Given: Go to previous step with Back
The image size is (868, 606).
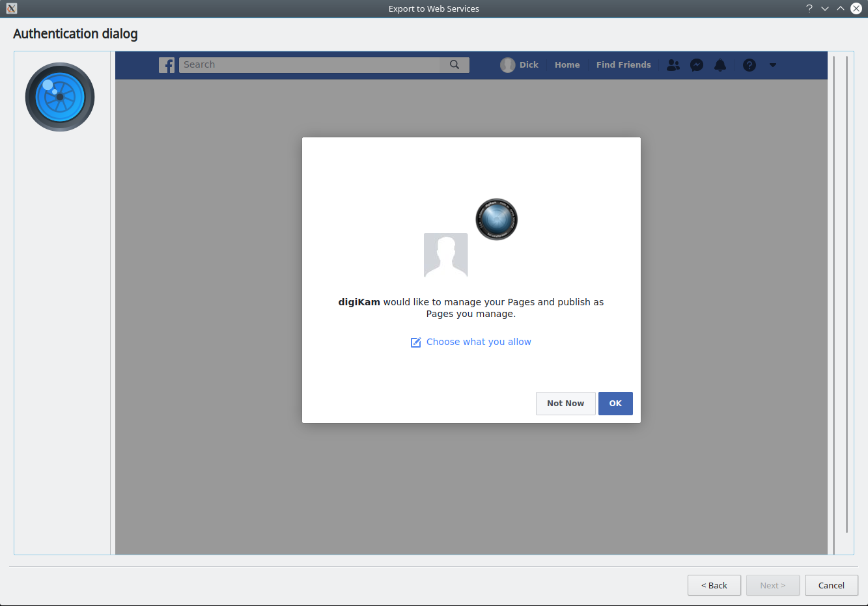Looking at the screenshot, I should (x=714, y=585).
